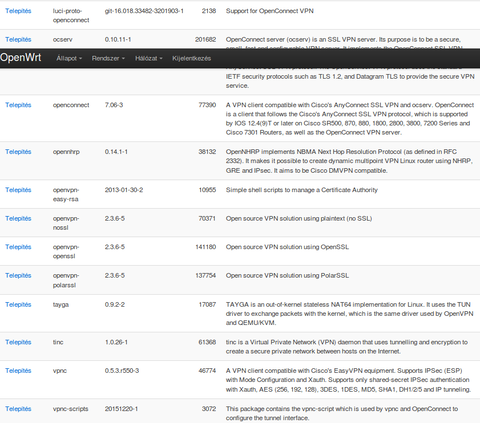480x423 pixels.
Task: Click Telepítés for openvpn-polarssl
Action: click(x=18, y=276)
